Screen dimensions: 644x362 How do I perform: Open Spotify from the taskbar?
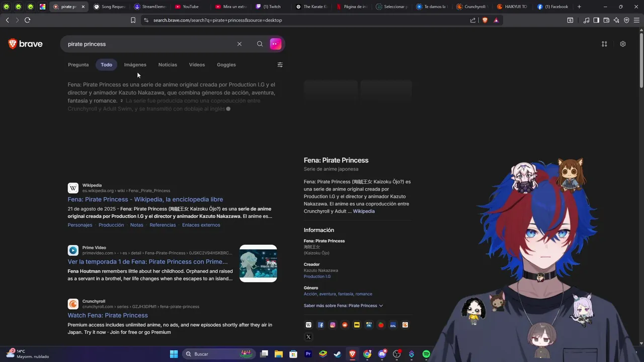pos(426,354)
